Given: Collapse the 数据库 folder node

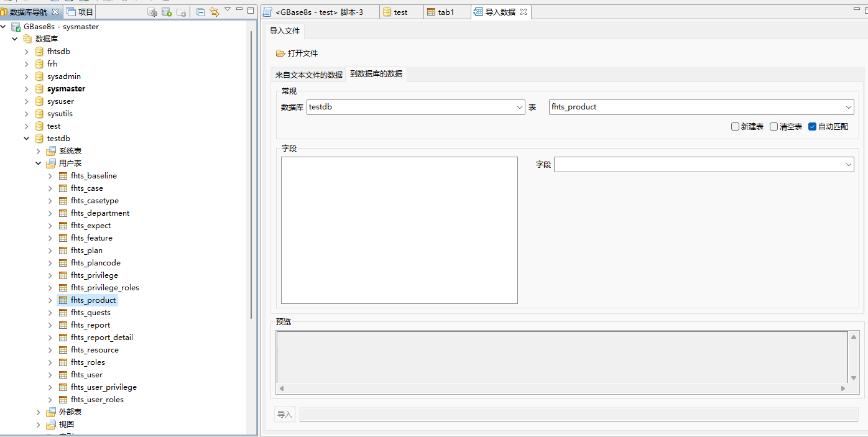Looking at the screenshot, I should (x=14, y=39).
